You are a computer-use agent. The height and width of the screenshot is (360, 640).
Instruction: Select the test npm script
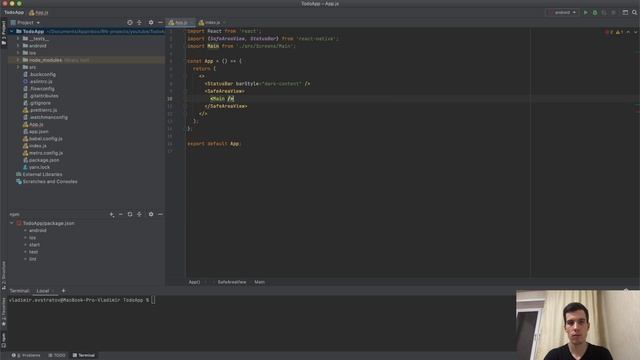coord(33,252)
